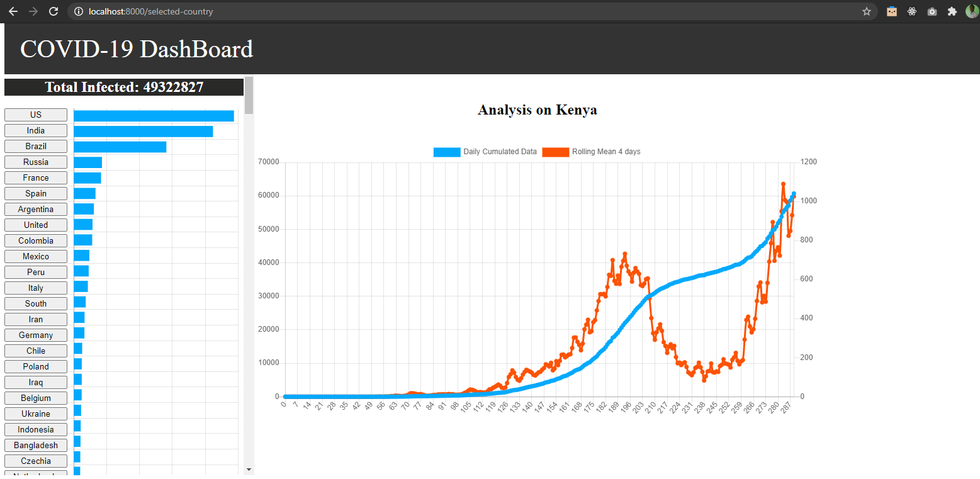Click the browser back arrow

(13, 11)
